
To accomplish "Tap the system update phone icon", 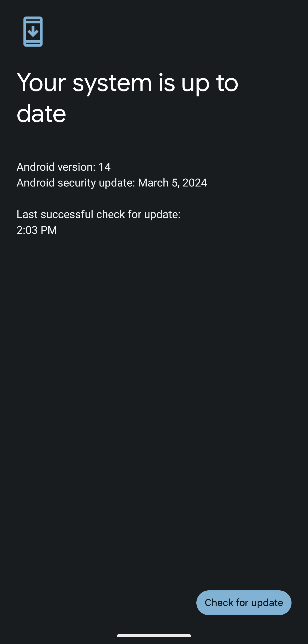I will (x=33, y=31).
